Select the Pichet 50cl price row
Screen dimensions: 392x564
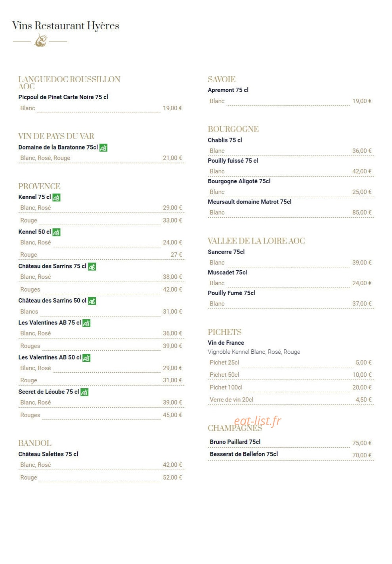(x=291, y=375)
